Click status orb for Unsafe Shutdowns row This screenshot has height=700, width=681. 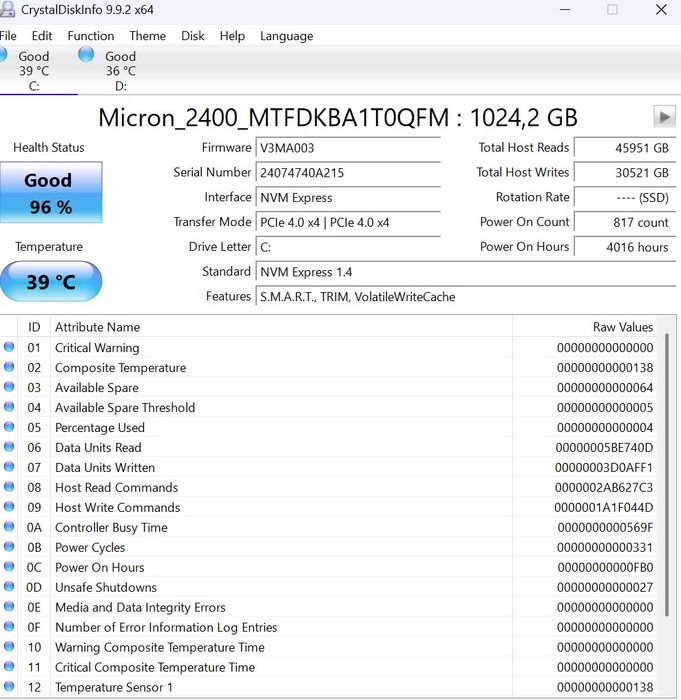coord(9,586)
